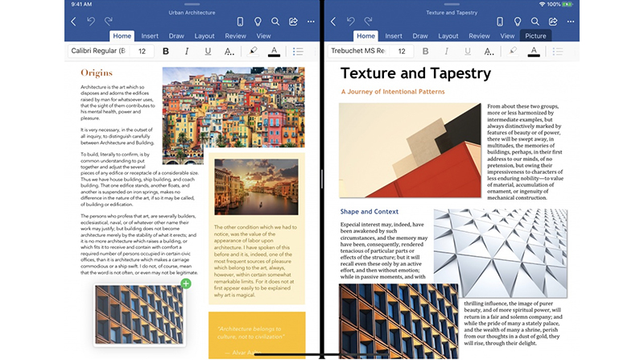
Task: Toggle Underline in the Urban Architecture toolbar
Action: (208, 52)
